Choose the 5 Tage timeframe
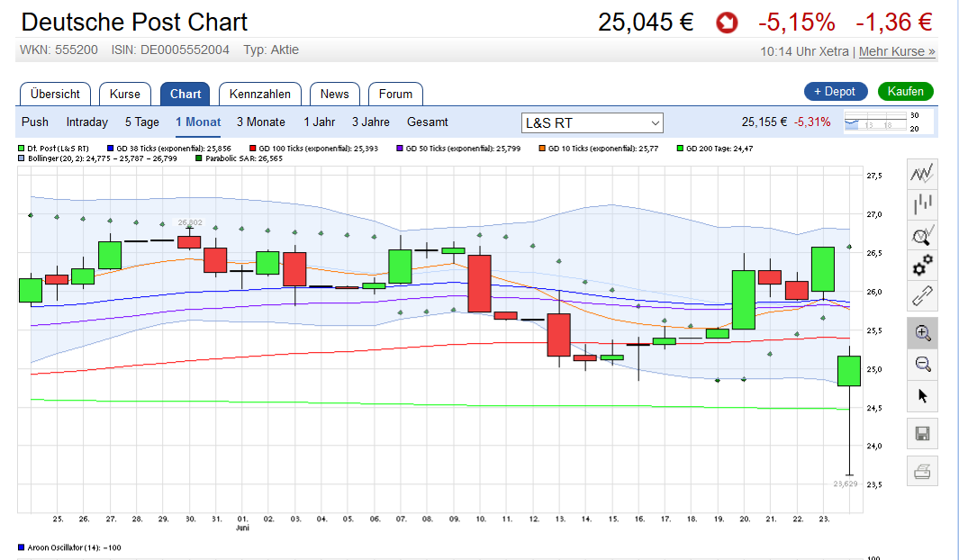 pyautogui.click(x=142, y=122)
